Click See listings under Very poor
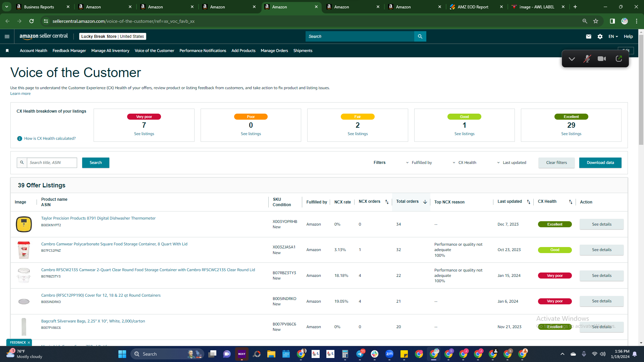 144,134
